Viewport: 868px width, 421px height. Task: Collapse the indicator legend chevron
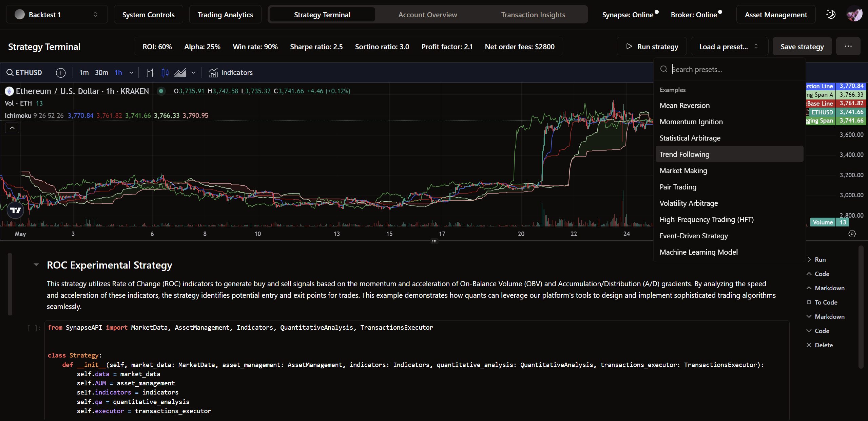[x=12, y=128]
